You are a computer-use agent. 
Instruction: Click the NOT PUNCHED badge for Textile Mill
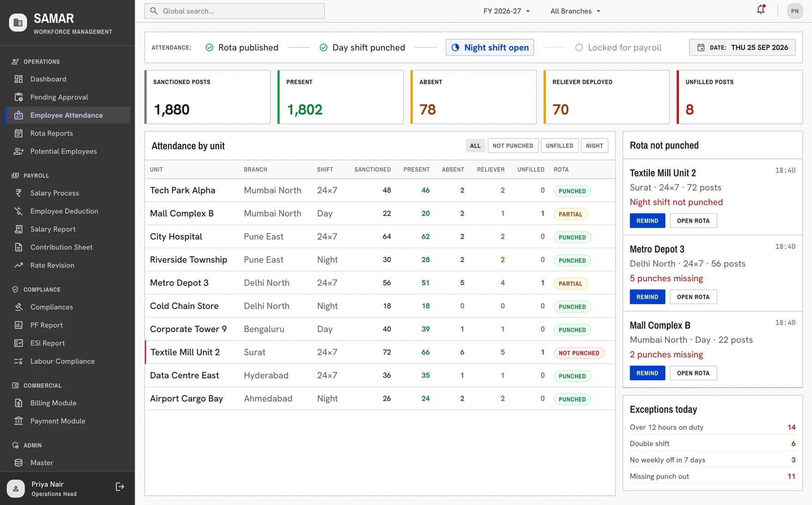pos(579,353)
